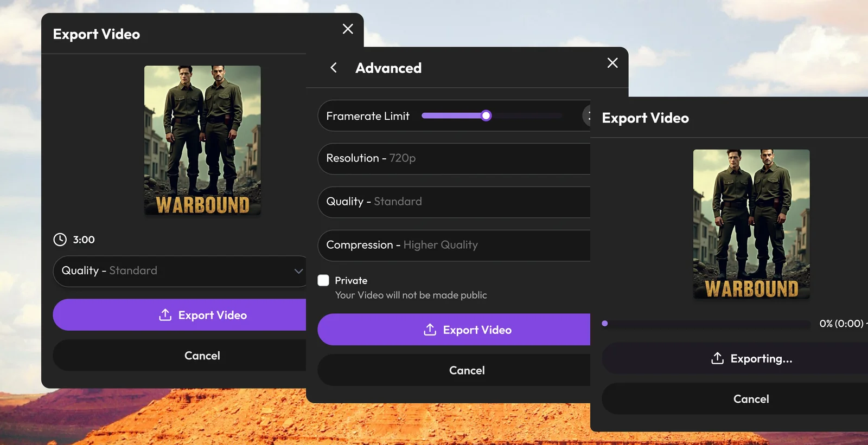Click Warbound poster in left Export dialog
The image size is (868, 445).
tap(202, 140)
